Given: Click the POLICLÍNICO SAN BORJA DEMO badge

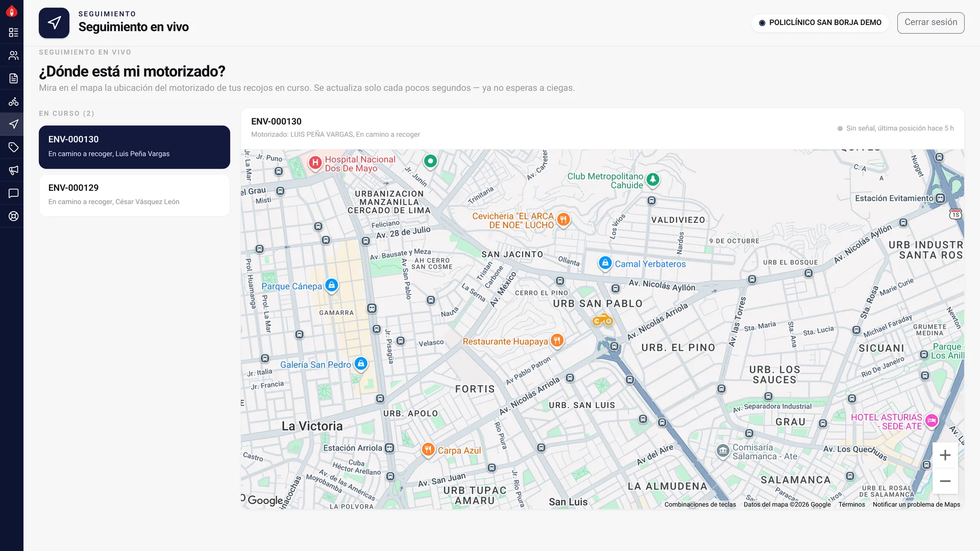Looking at the screenshot, I should (x=820, y=22).
